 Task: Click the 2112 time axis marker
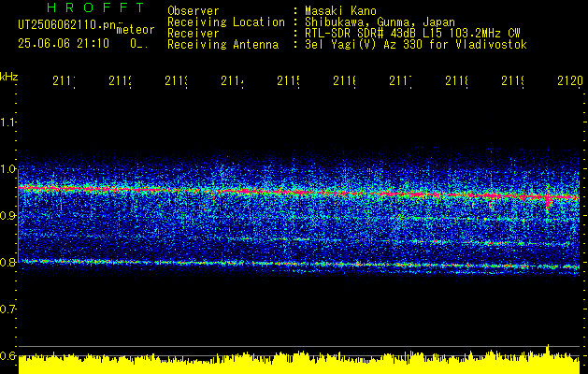(120, 80)
